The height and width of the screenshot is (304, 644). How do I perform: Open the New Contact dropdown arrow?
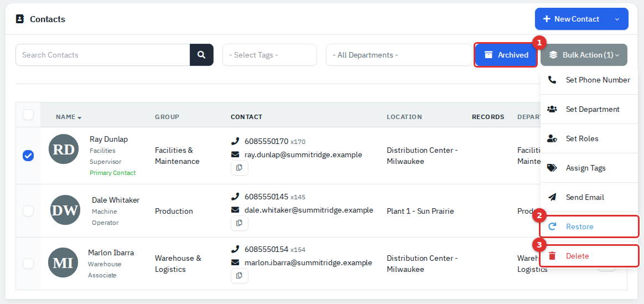pyautogui.click(x=617, y=19)
